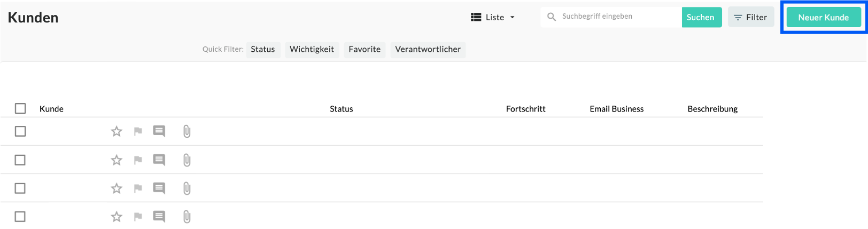Screen dimensions: 868x229
Task: Mark the fourth row star as favorite
Action: click(117, 217)
